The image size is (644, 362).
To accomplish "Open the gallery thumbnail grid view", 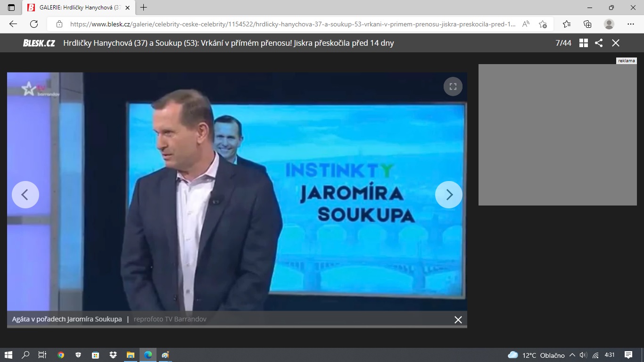I will point(584,43).
